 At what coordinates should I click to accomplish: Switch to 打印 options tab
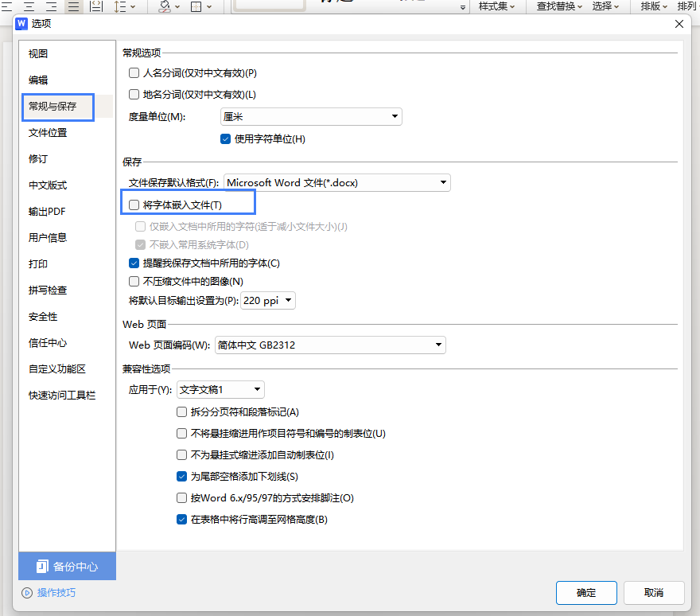[38, 264]
